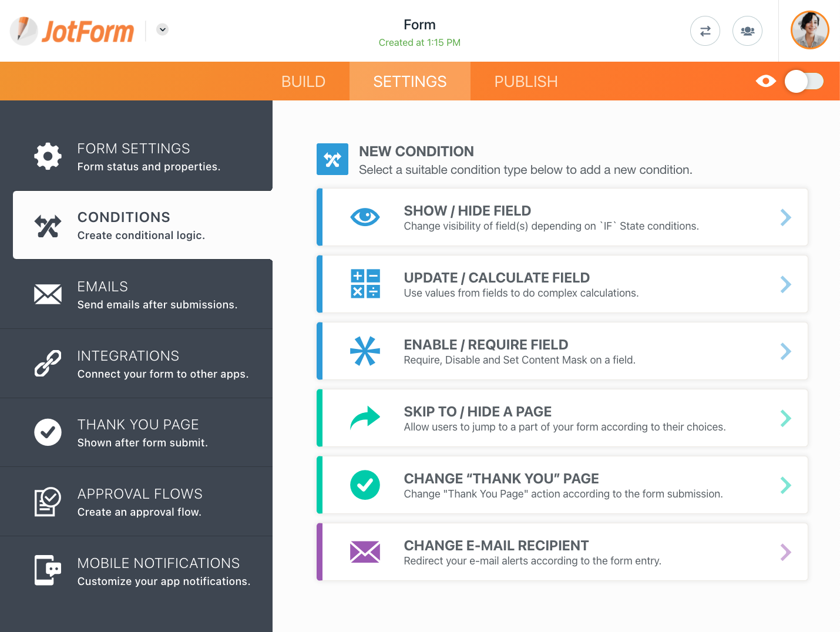Choose CHANGE "THANK YOU" PAGE condition
This screenshot has width=840, height=632.
[x=562, y=485]
